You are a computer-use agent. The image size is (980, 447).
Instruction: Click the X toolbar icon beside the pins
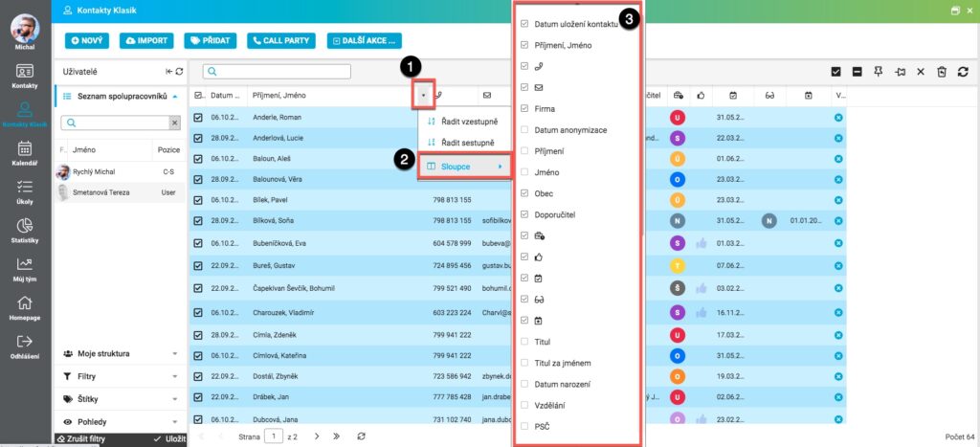[x=921, y=72]
